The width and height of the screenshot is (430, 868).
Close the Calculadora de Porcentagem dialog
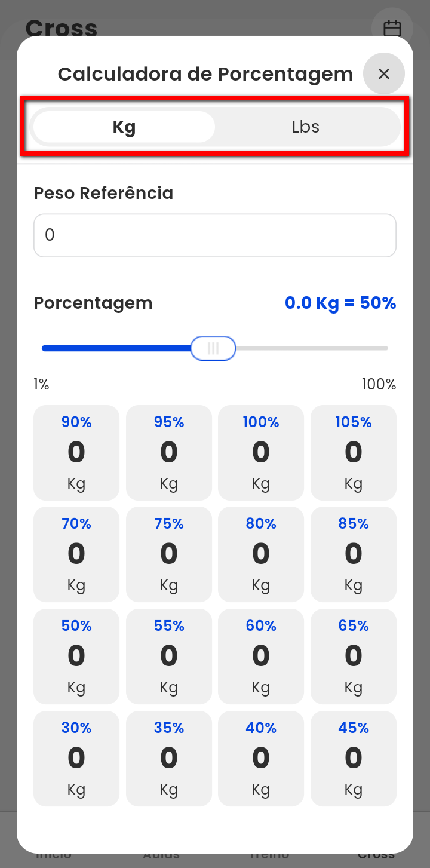coord(384,73)
